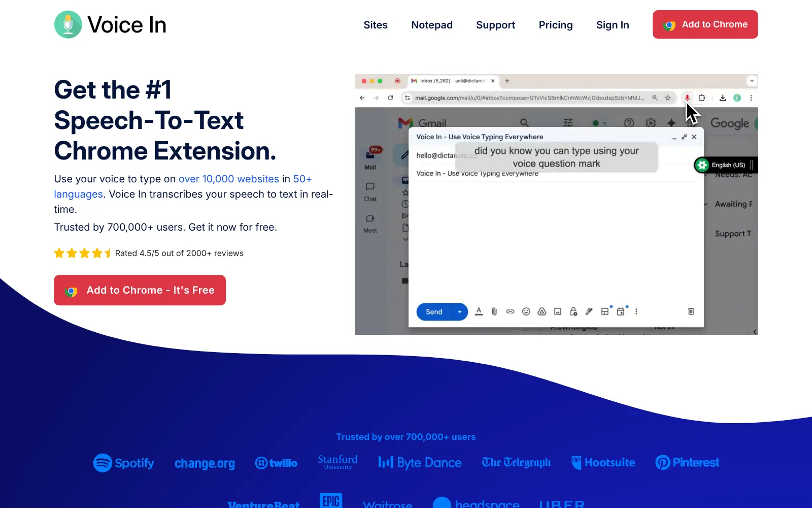Click the insert link icon in demo compose
Screen dimensions: 812x508
pyautogui.click(x=510, y=311)
